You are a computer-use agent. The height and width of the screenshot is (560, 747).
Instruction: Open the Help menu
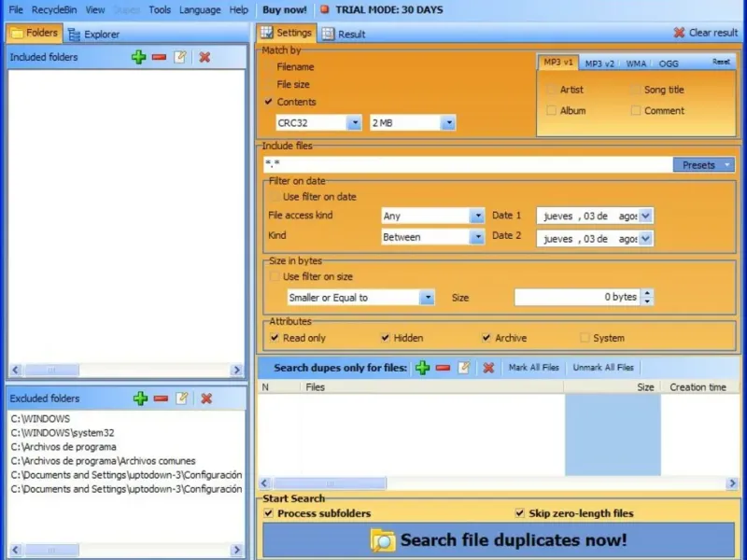(x=239, y=9)
